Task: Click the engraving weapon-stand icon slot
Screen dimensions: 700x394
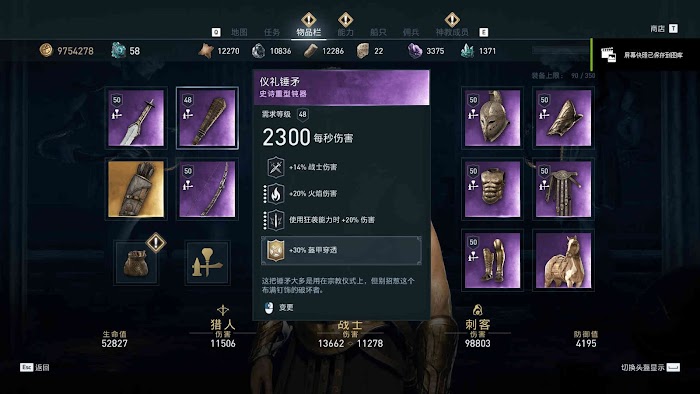Action: [208, 262]
